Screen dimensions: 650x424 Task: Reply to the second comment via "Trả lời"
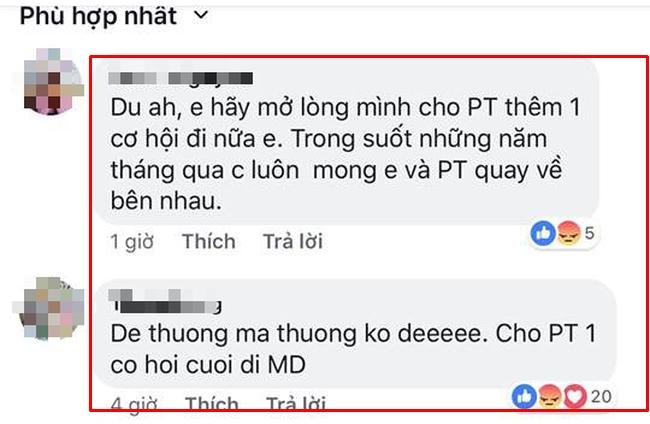[296, 404]
